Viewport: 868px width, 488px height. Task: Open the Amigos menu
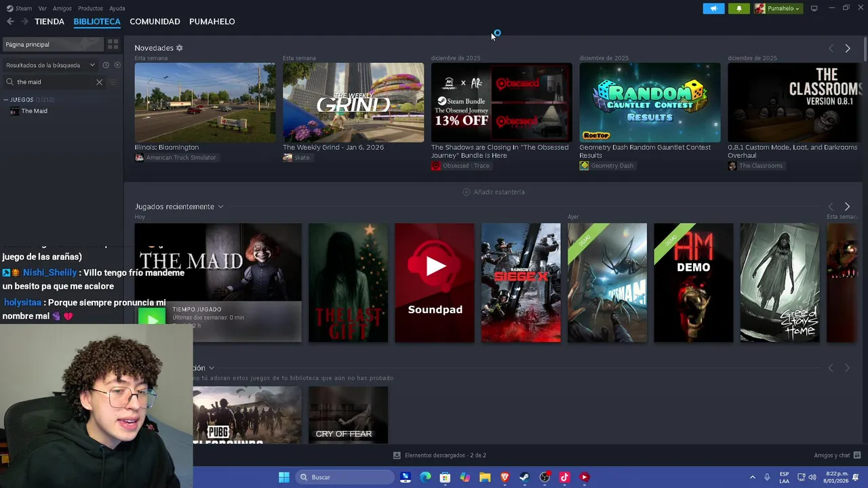pos(62,8)
